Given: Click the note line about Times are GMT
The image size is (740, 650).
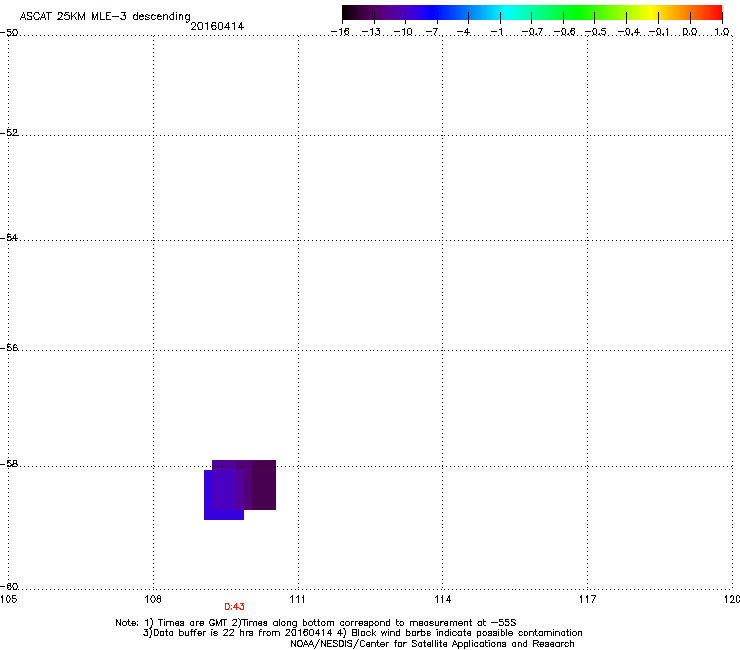Looking at the screenshot, I should click(316, 623).
